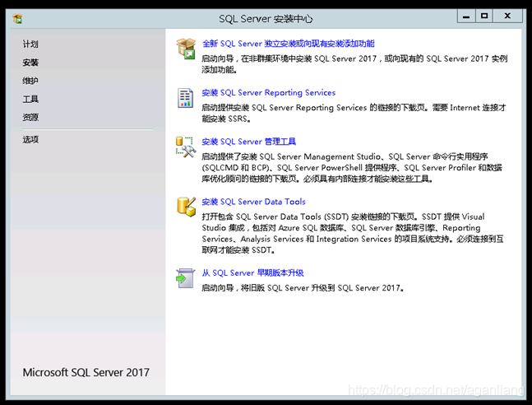Click the SQL Server Data Tools cylinder icon
This screenshot has height=405, width=532.
point(187,207)
